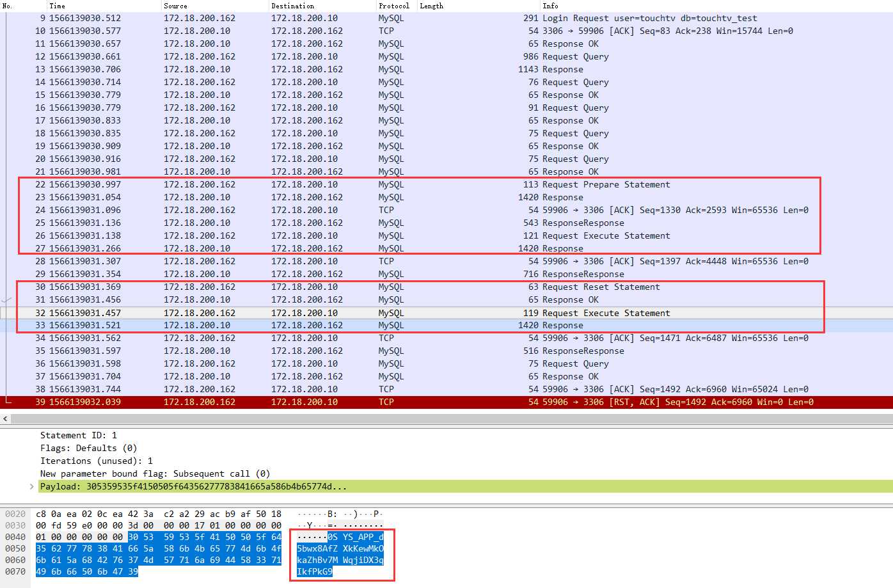The image size is (893, 588).
Task: Select packet 36 Request Query length 75
Action: point(446,363)
